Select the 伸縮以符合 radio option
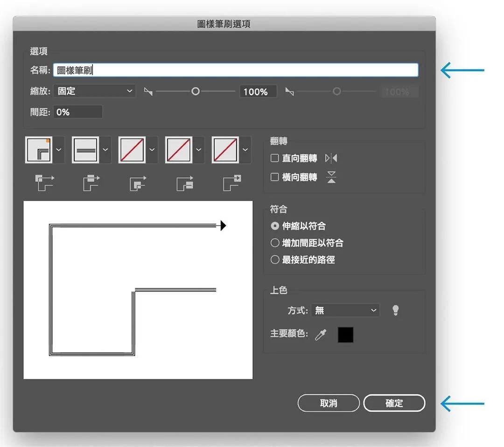 (275, 226)
